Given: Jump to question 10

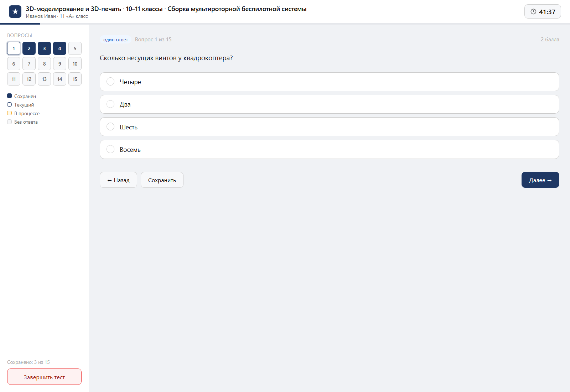Looking at the screenshot, I should [x=75, y=64].
